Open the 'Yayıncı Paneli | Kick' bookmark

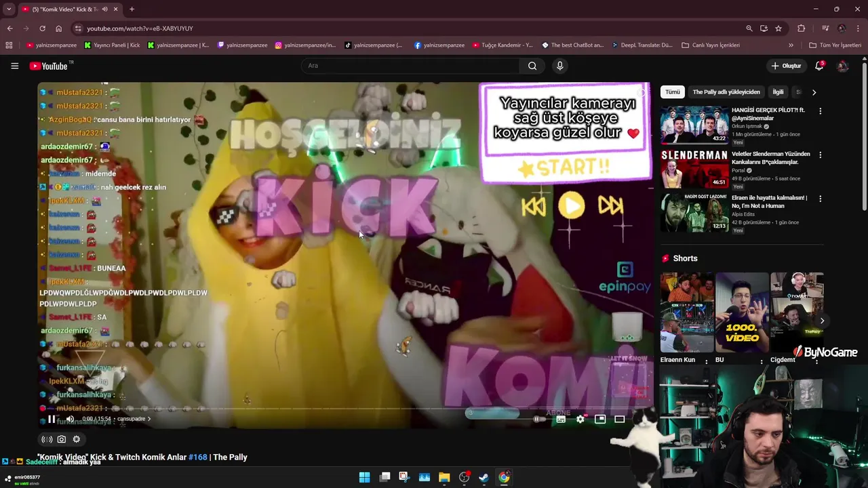[x=112, y=45]
